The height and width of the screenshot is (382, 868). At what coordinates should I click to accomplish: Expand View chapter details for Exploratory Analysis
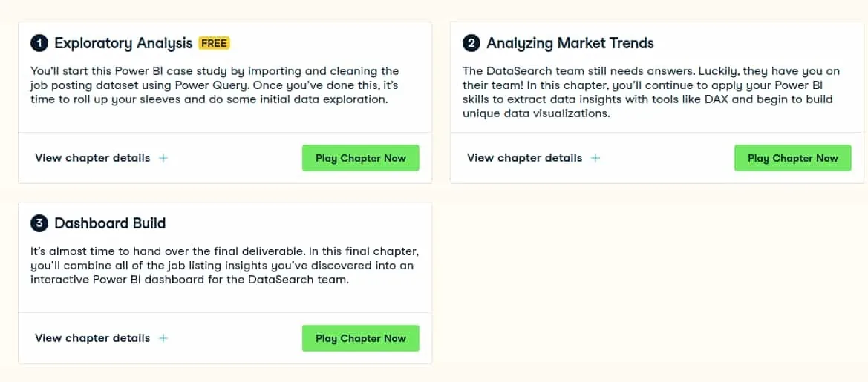point(93,158)
